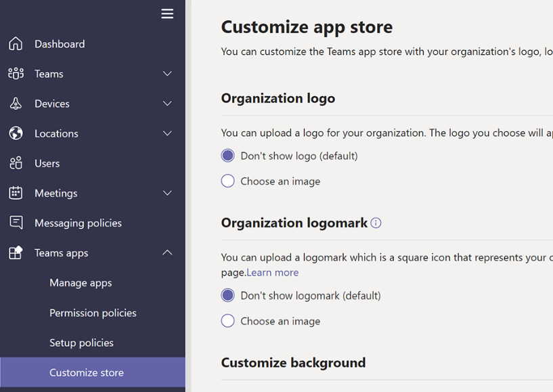Open Dashboard in the sidebar
553x392 pixels.
93,44
